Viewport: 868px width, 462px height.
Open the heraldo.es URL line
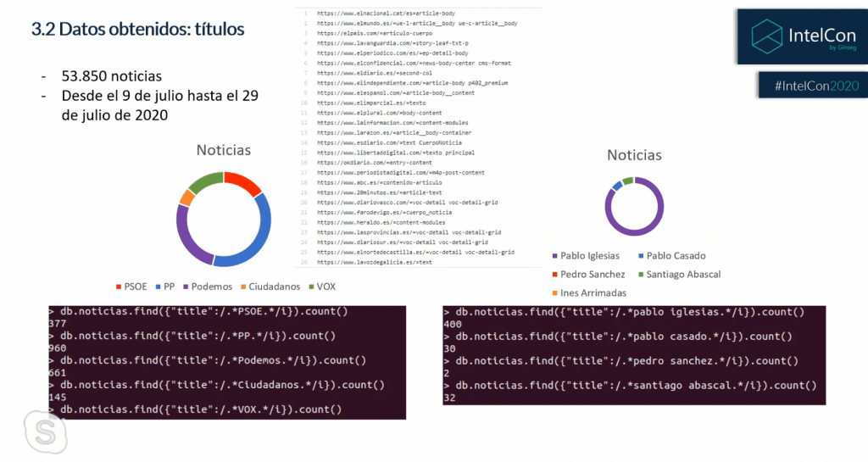coord(381,222)
